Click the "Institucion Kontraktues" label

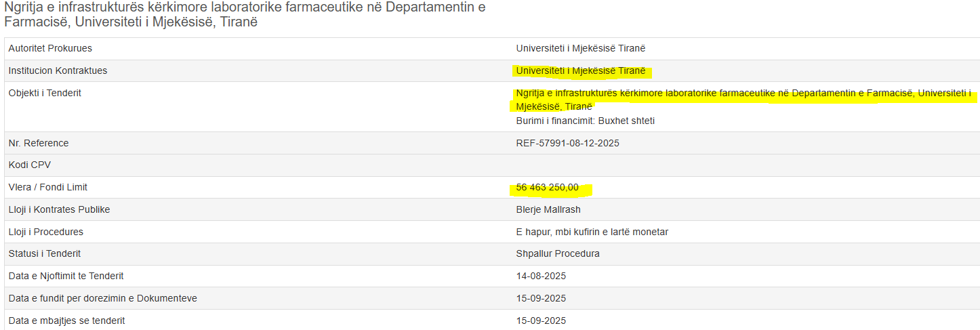(58, 70)
